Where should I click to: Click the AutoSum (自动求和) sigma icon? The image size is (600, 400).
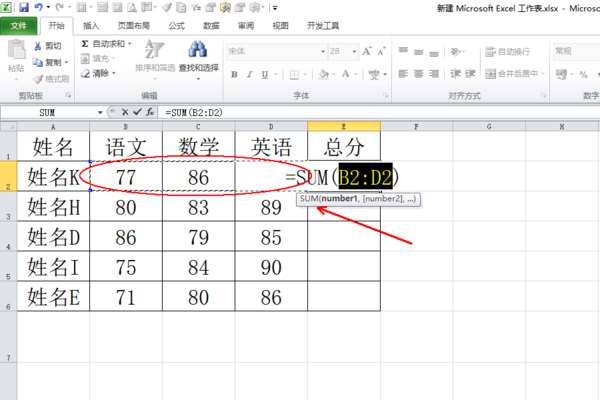coord(85,44)
